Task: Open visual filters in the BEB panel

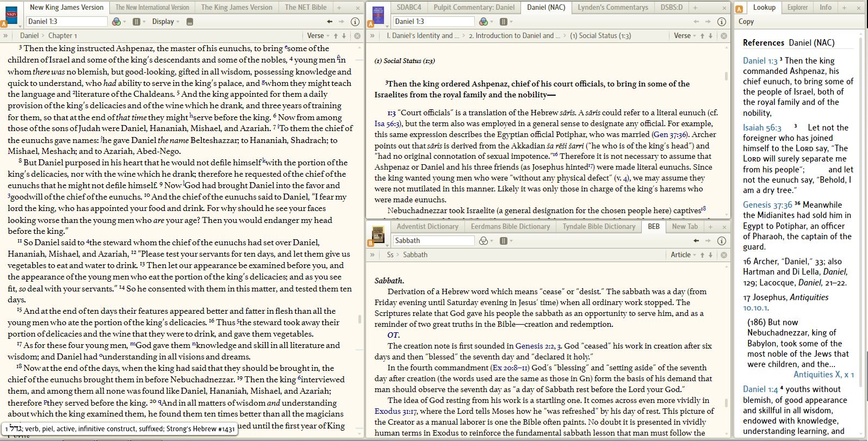Action: [483, 241]
